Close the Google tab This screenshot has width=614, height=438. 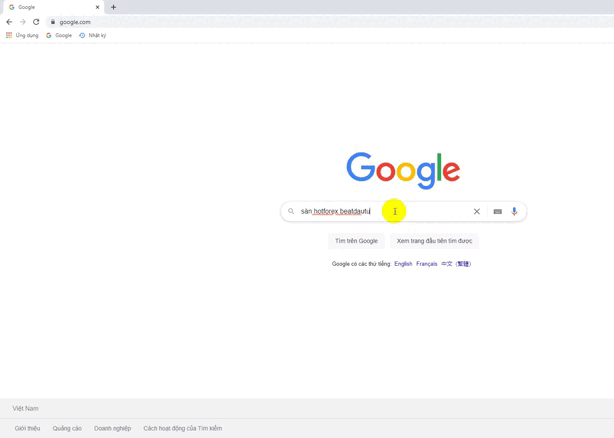pyautogui.click(x=98, y=7)
